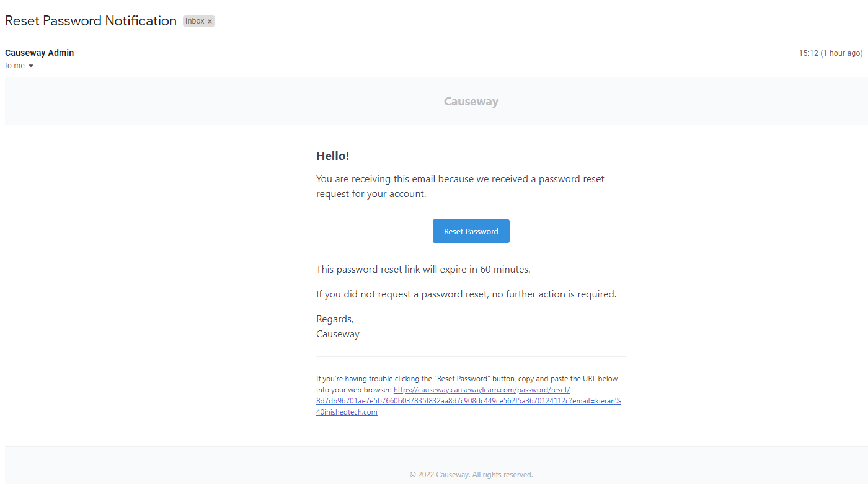Viewport: 868px width, 484px height.
Task: Click the "You are receiving this email" paragraph
Action: 460,179
